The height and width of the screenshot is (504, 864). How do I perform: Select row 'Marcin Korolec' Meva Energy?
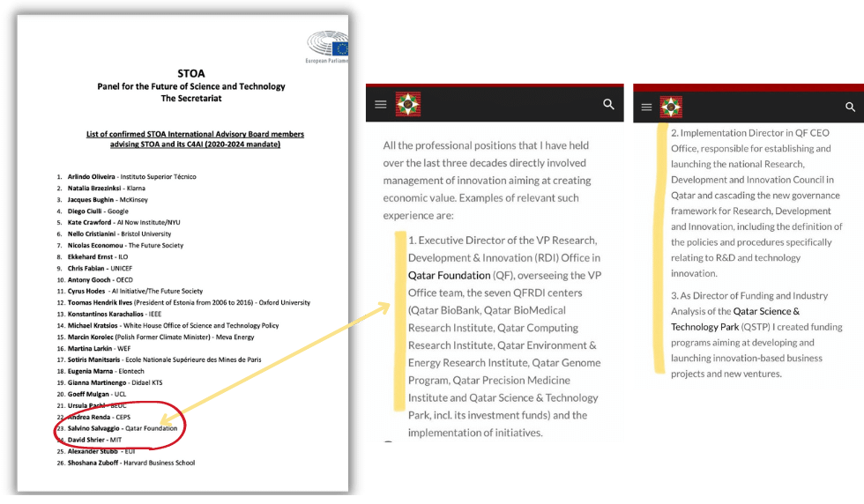[155, 337]
